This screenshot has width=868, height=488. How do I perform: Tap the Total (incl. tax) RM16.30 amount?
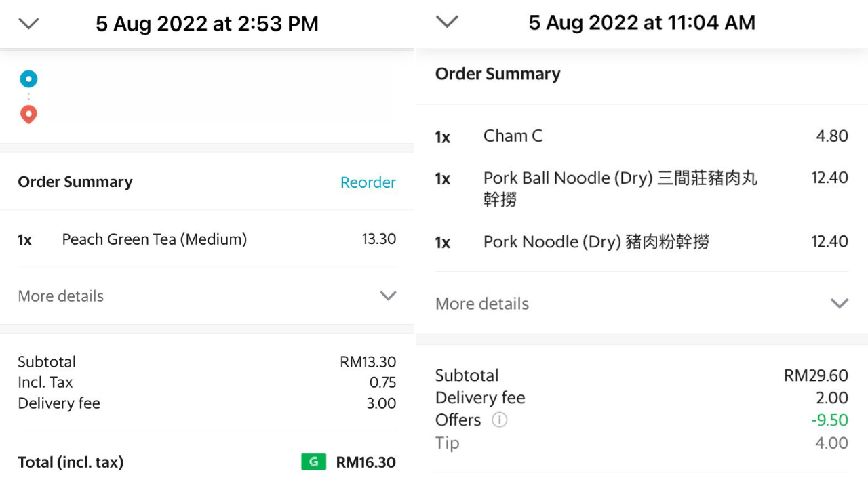366,462
